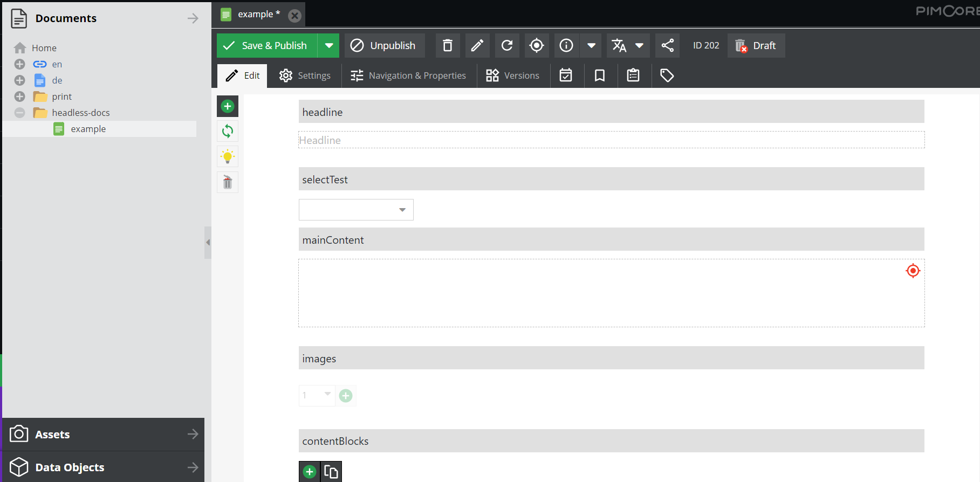Click the Save & Publish button
This screenshot has width=980, height=482.
pos(267,45)
